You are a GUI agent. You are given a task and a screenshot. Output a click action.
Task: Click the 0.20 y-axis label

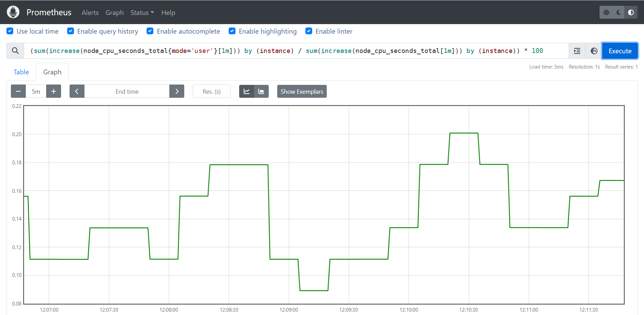(17, 134)
